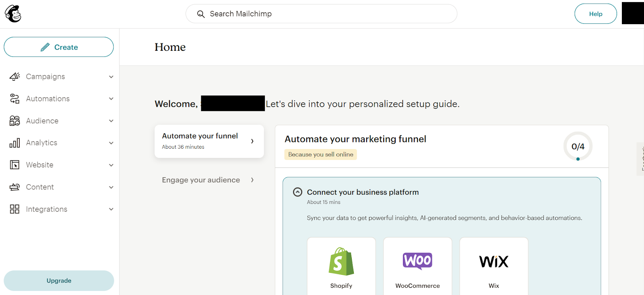The width and height of the screenshot is (644, 295).
Task: Choose the WooCommerce platform label
Action: pyautogui.click(x=418, y=286)
